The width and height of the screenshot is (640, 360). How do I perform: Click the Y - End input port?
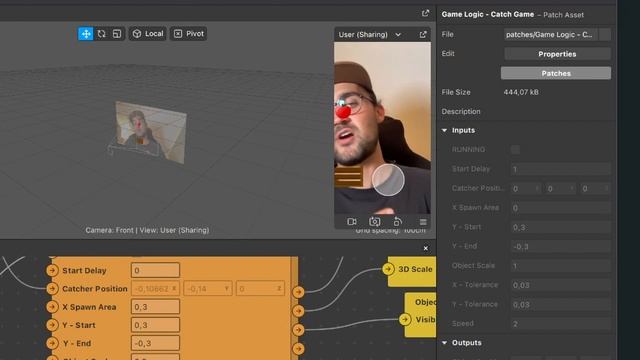[52, 343]
